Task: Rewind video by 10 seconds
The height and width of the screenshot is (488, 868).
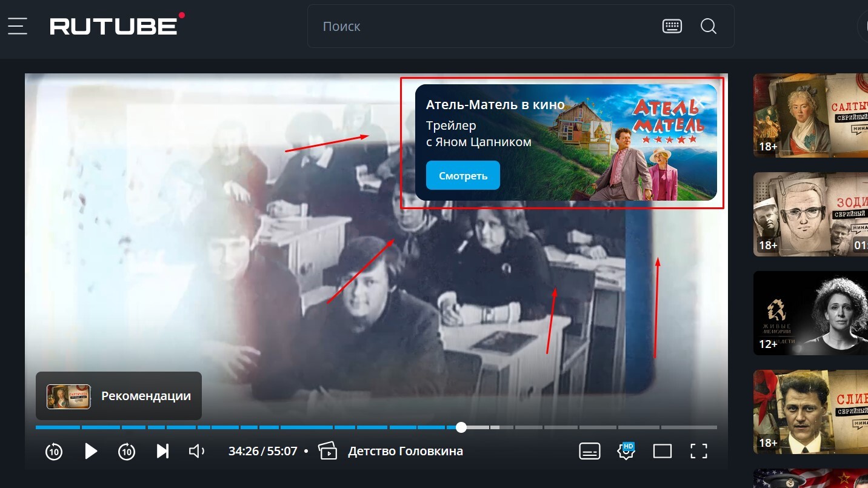Action: tap(54, 451)
